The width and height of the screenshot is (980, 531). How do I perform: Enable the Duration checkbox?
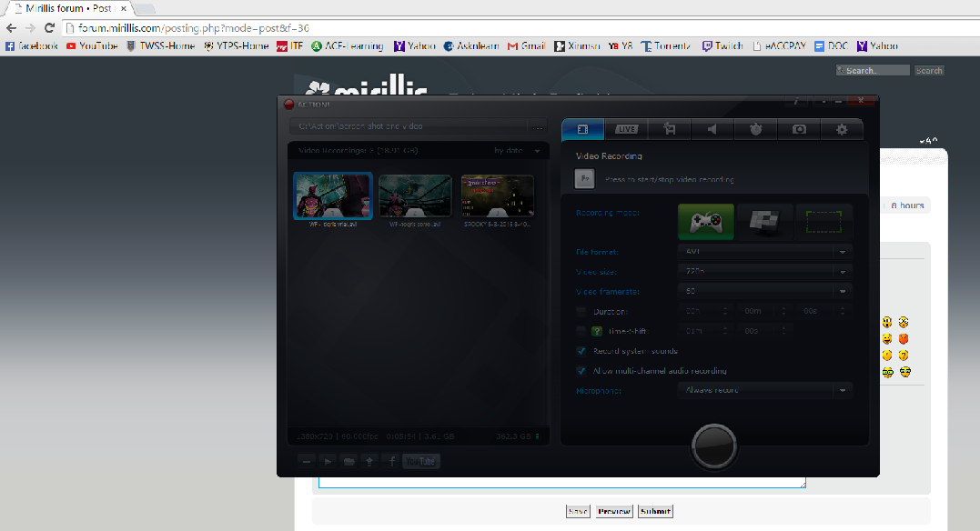tap(581, 312)
